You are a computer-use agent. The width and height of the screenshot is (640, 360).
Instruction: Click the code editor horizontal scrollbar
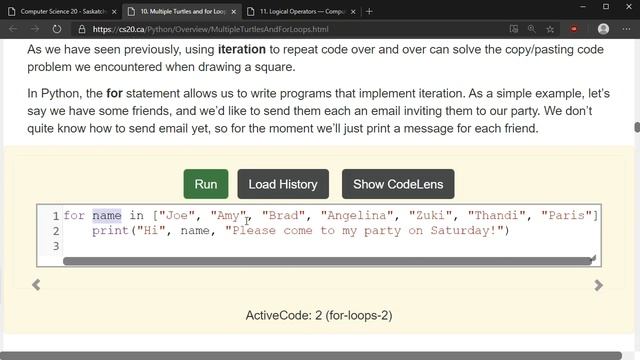pos(327,261)
